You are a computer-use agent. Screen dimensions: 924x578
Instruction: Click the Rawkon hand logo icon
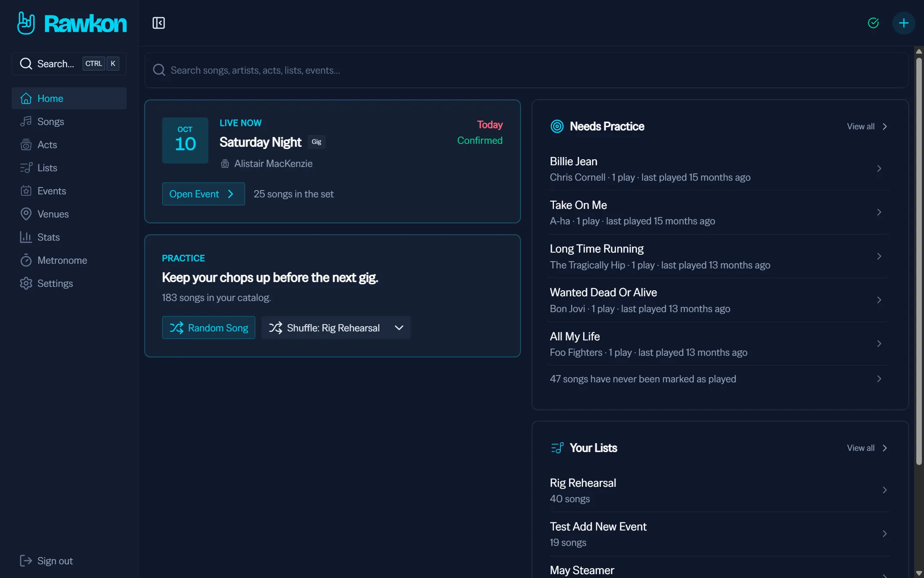pos(26,23)
